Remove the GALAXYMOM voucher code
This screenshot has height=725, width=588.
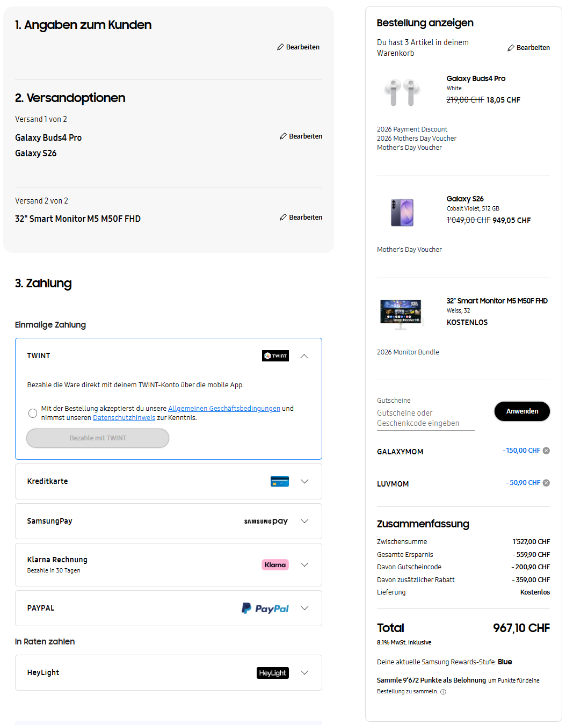pyautogui.click(x=546, y=451)
